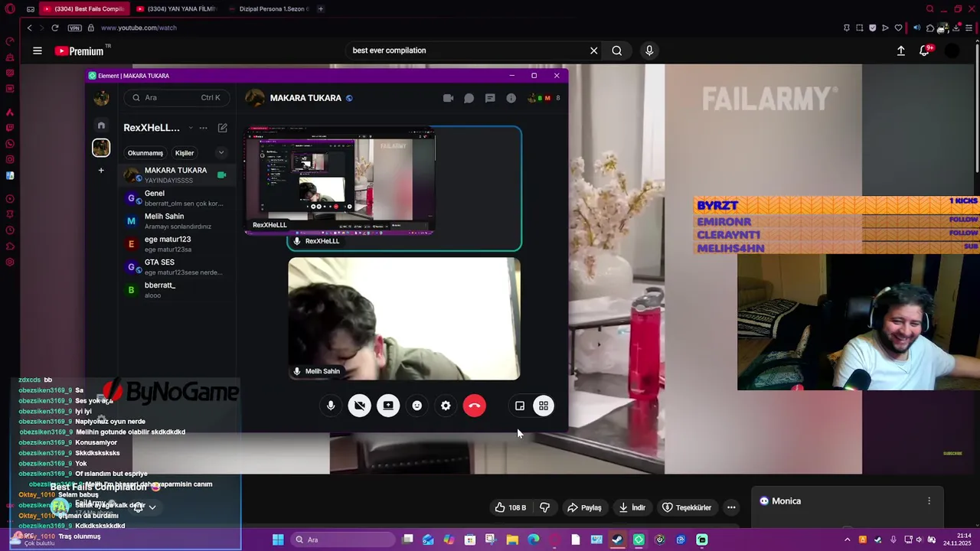Open the YouTube upload create button
The height and width of the screenshot is (551, 980).
click(x=901, y=51)
